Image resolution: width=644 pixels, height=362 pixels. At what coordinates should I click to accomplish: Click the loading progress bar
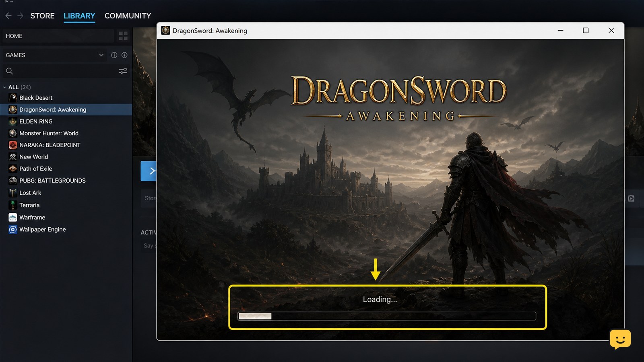coord(387,316)
